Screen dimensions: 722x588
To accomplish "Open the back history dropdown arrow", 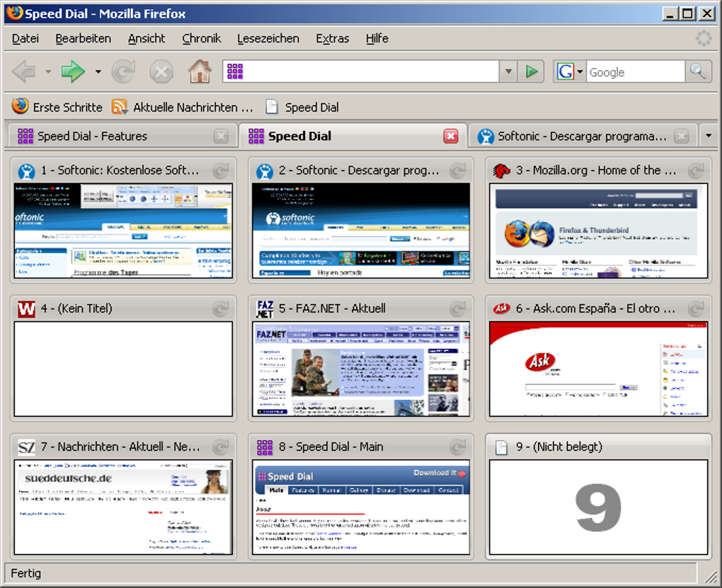I will click(x=48, y=72).
